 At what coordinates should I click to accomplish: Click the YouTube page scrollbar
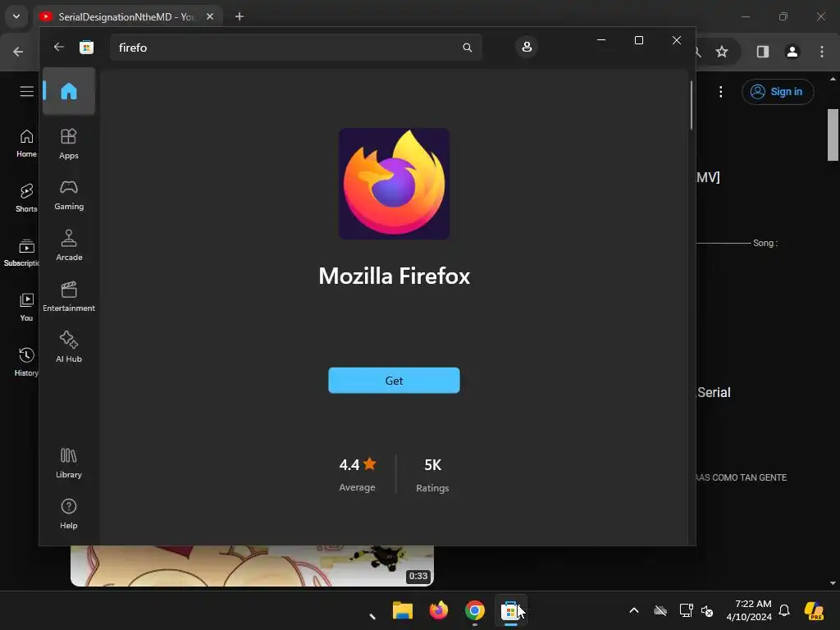(x=833, y=135)
